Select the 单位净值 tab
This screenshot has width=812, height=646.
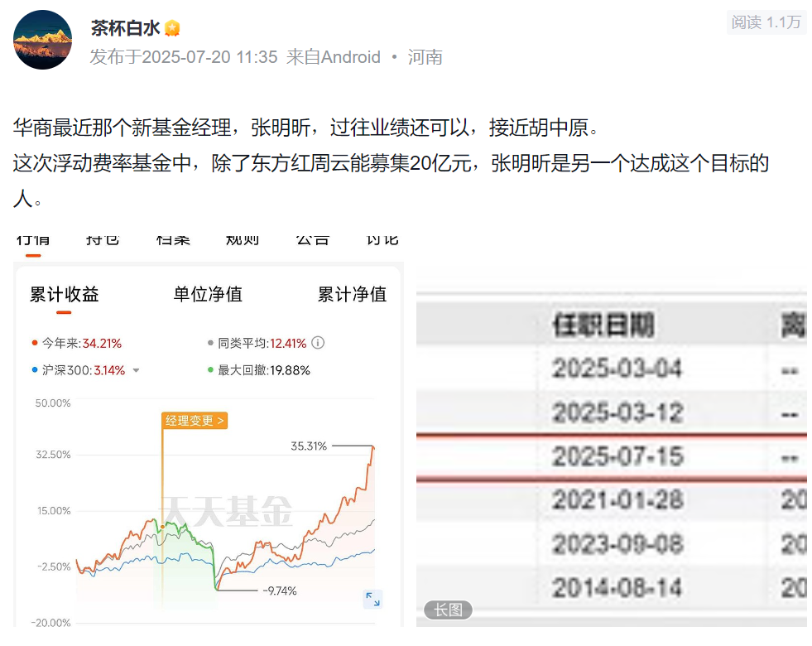pos(208,294)
